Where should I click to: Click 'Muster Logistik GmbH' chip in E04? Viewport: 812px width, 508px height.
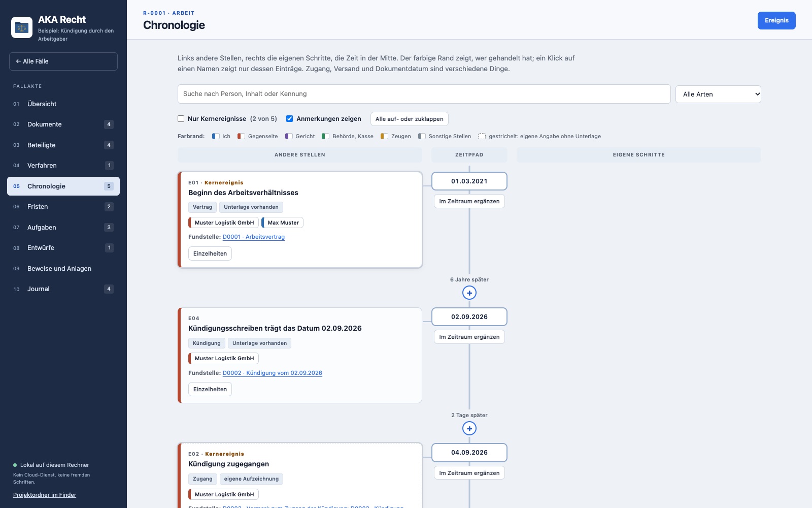tap(224, 358)
